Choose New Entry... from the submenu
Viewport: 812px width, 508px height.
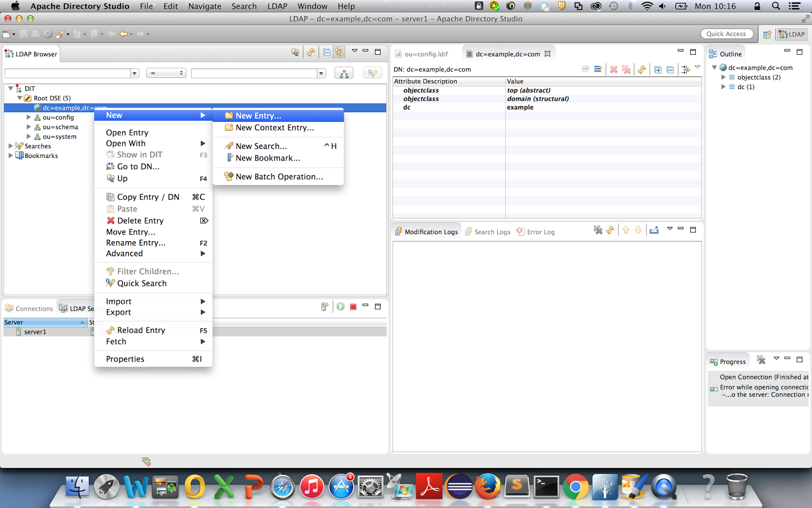pos(278,116)
